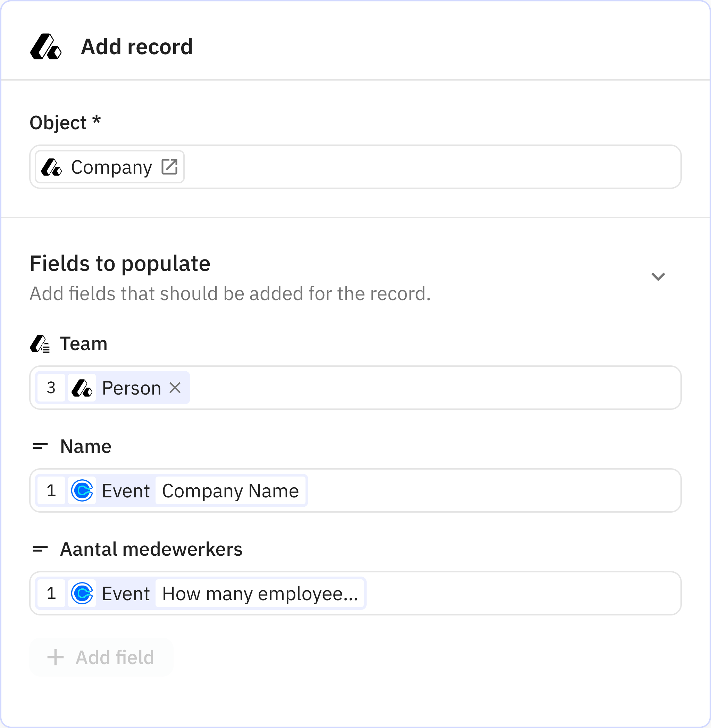Screen dimensions: 711x728
Task: Remove the Person chip with the X
Action: point(175,388)
